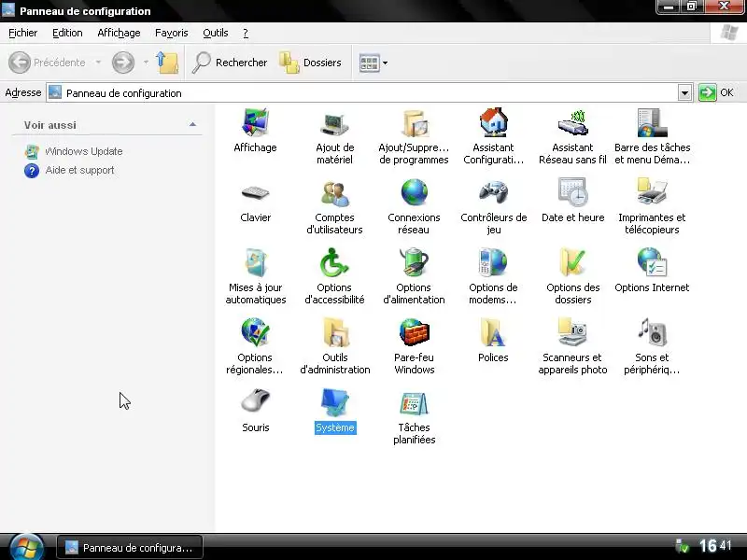The width and height of the screenshot is (747, 560).
Task: Go up one folder level
Action: coord(167,63)
